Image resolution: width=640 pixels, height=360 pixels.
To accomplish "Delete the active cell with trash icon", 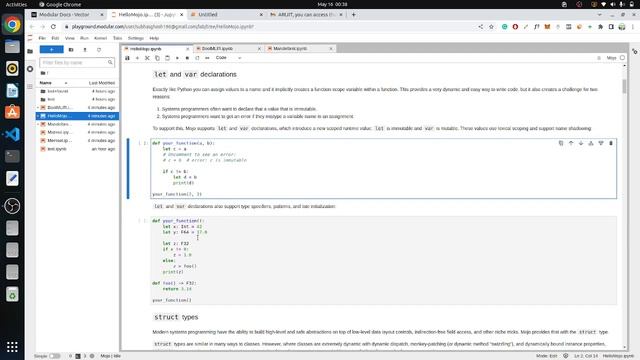I will tap(611, 143).
